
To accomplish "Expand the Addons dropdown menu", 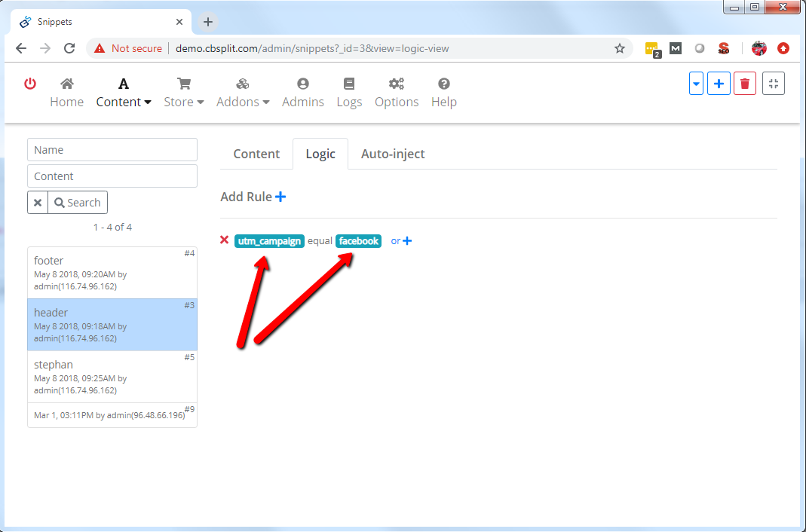I will click(x=243, y=93).
